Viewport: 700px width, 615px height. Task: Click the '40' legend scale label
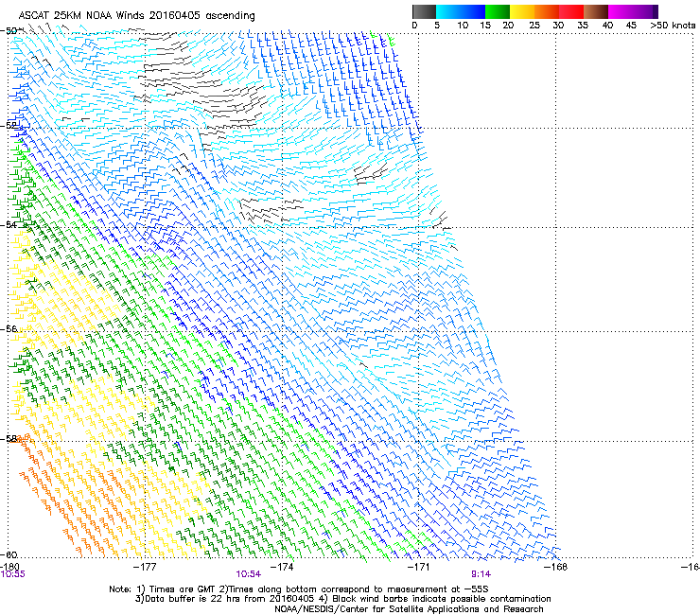(x=607, y=26)
